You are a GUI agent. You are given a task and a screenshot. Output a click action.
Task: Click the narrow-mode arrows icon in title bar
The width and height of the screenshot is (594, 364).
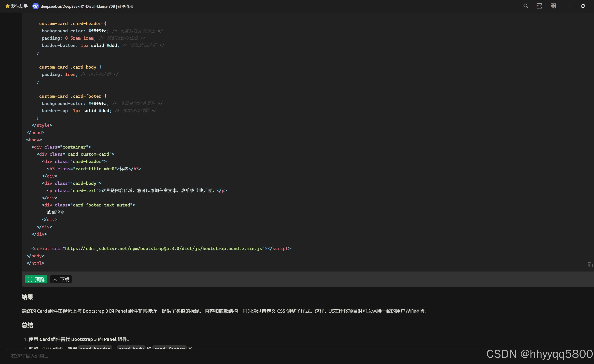pyautogui.click(x=539, y=6)
